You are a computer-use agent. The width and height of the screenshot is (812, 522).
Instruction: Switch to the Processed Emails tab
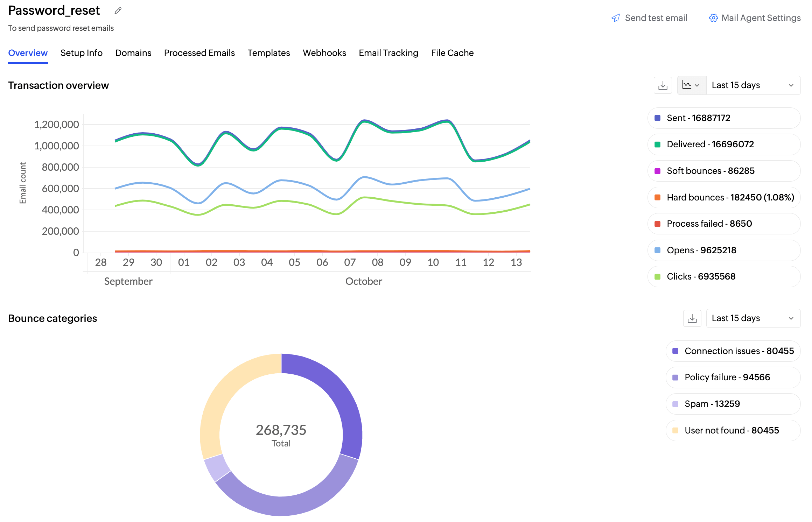pos(199,53)
